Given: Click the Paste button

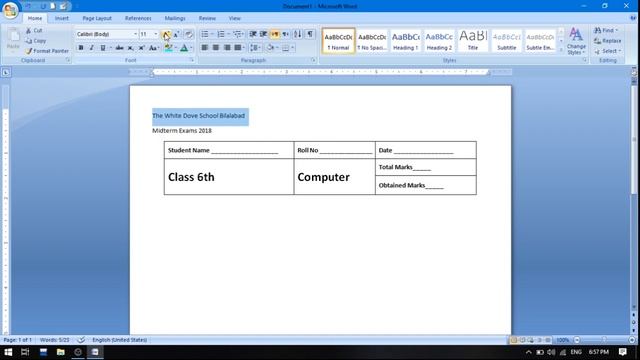Looking at the screenshot, I should tap(13, 40).
